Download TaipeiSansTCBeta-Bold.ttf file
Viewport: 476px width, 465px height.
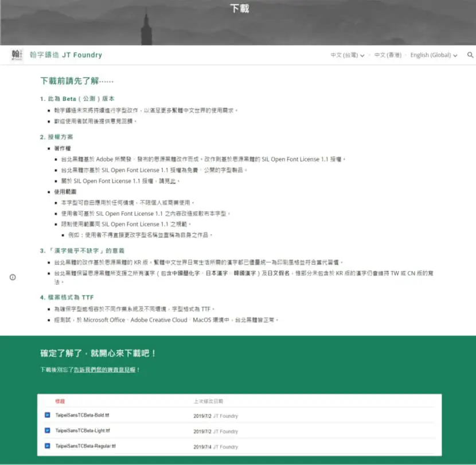pos(82,415)
